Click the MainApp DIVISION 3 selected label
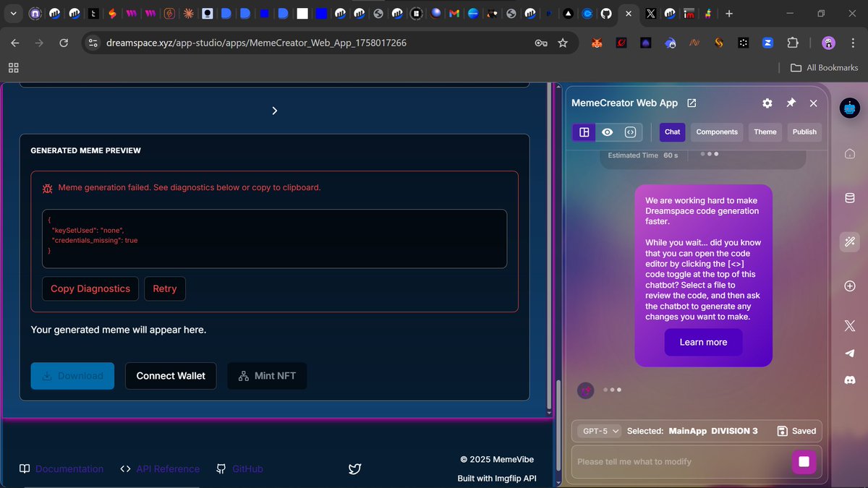Screen dimensions: 868x488 [713, 431]
